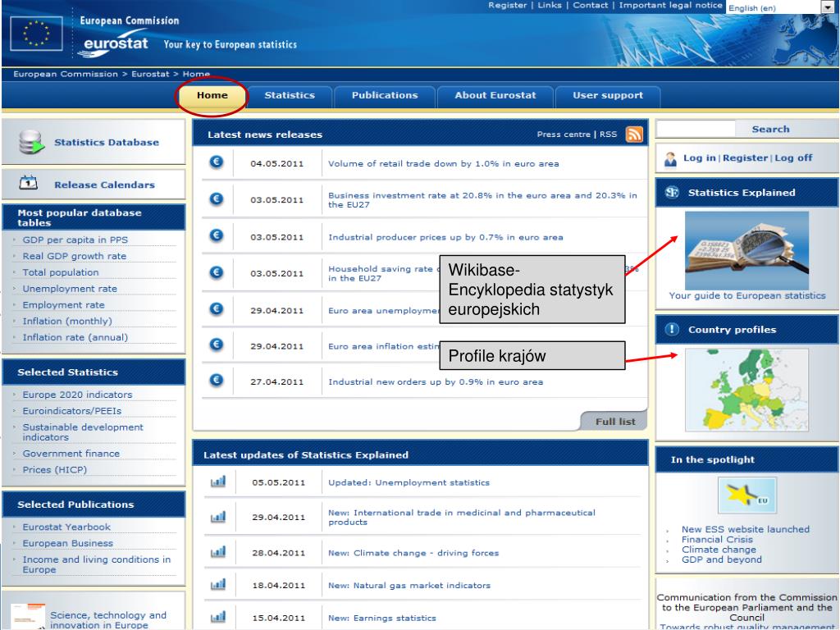The height and width of the screenshot is (630, 840).
Task: Click the EU star spotlight image
Action: click(x=746, y=495)
